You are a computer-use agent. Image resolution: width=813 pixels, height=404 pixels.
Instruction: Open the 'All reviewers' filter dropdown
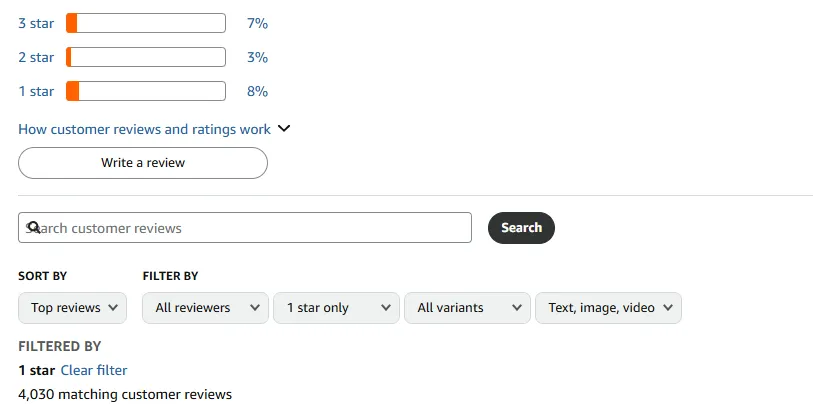(x=205, y=308)
